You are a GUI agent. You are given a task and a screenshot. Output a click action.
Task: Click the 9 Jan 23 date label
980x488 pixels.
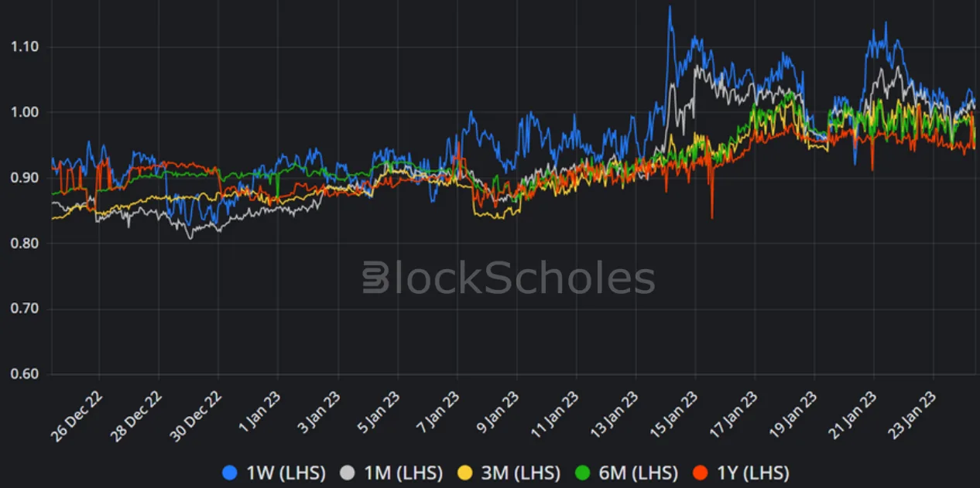click(498, 411)
